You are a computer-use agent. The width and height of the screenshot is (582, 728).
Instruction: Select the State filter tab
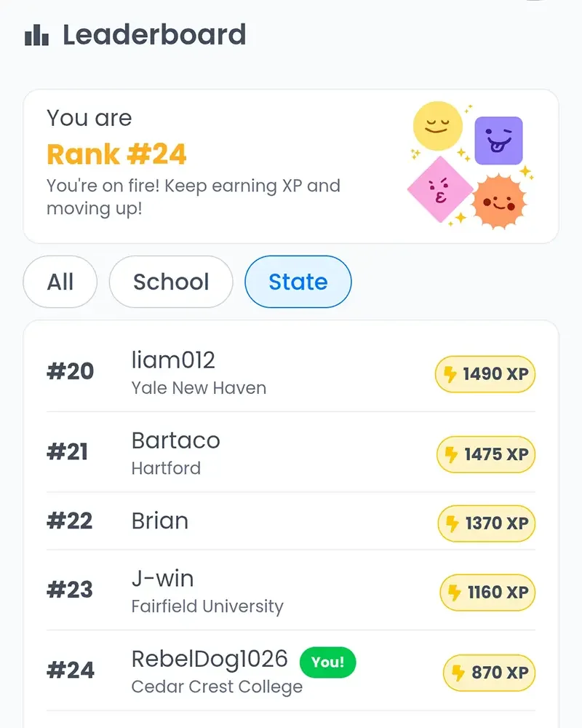click(298, 282)
